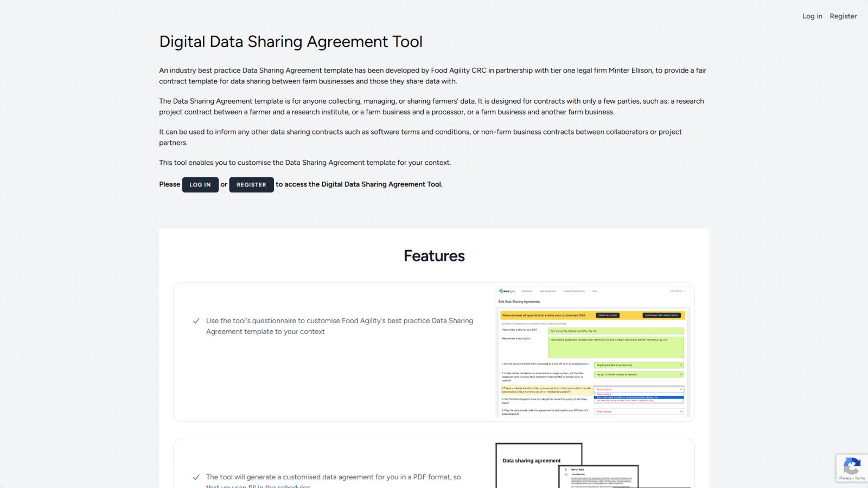Click the Features heading
This screenshot has width=868, height=488.
434,256
